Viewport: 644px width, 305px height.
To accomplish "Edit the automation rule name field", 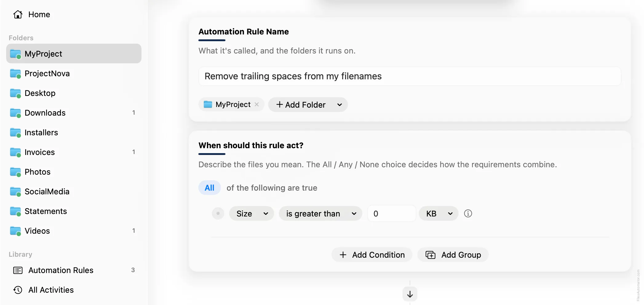I will [410, 76].
